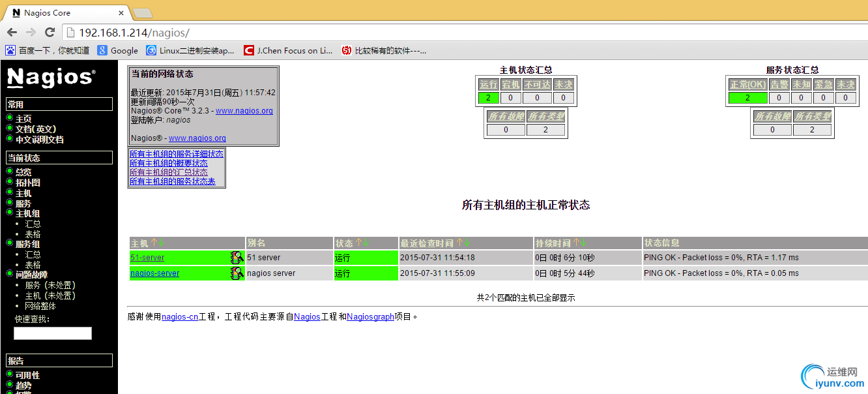The width and height of the screenshot is (868, 394).
Task: Open 所有主机组的服务状态表 link
Action: [x=173, y=181]
